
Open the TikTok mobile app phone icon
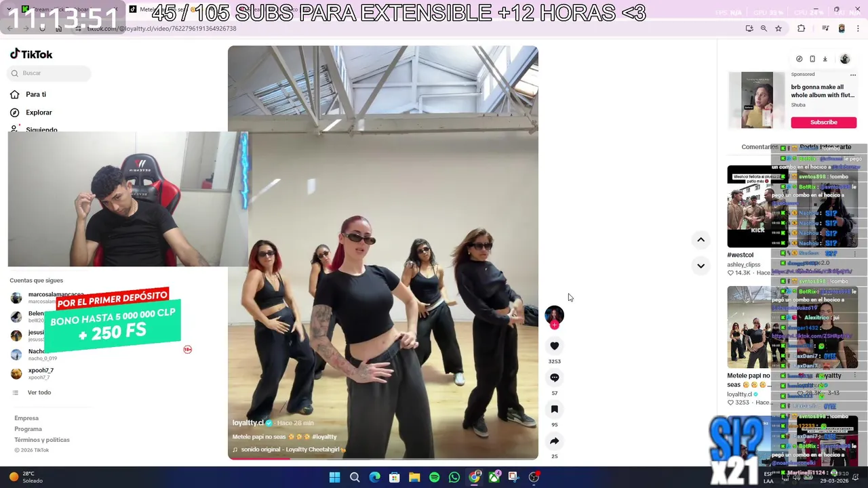(812, 59)
